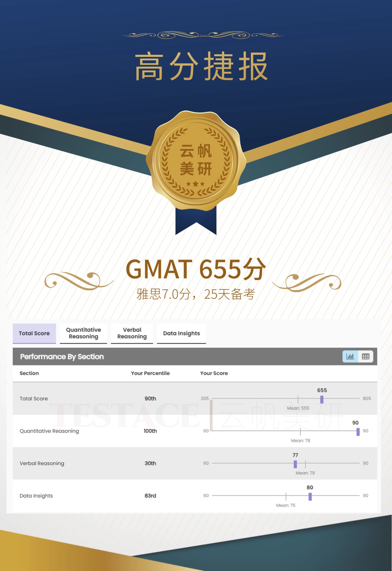Click the 30th percentile value
Image resolution: width=392 pixels, height=571 pixels.
point(150,463)
